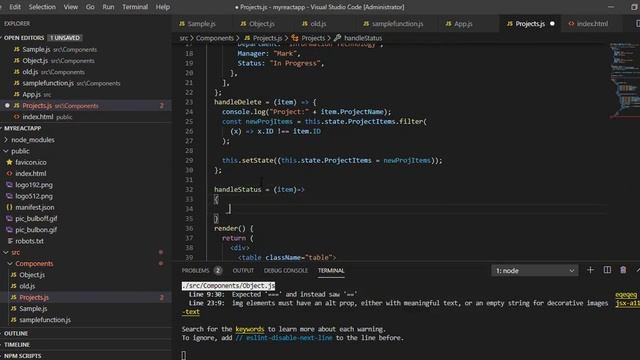This screenshot has height=360, width=640.
Task: Collapse the src folder
Action: 86,252
